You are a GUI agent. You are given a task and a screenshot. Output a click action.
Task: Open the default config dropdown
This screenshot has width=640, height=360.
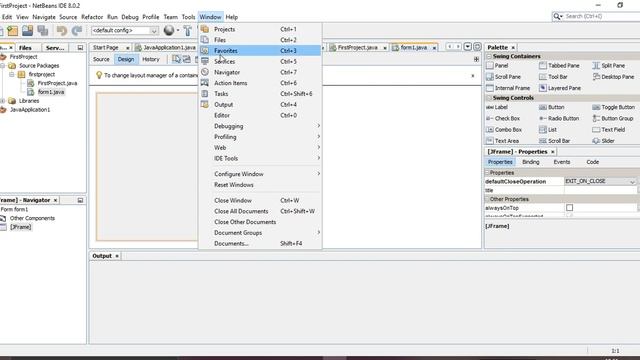tap(125, 31)
